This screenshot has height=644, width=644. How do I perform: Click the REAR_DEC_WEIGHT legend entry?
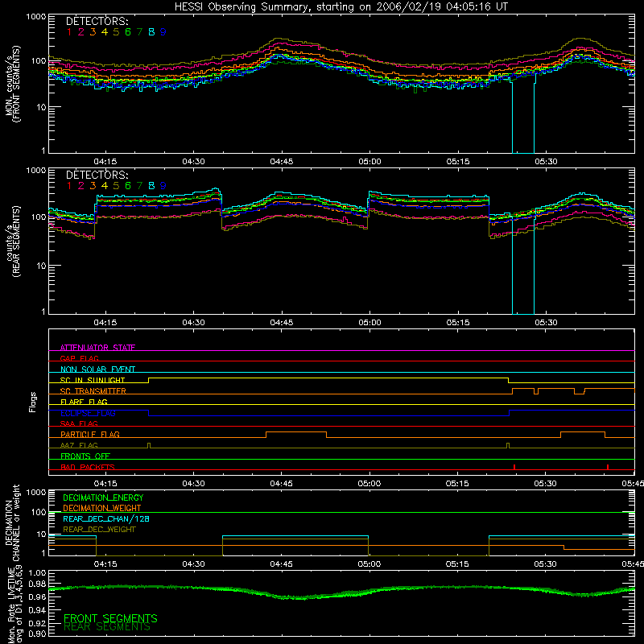pyautogui.click(x=99, y=530)
